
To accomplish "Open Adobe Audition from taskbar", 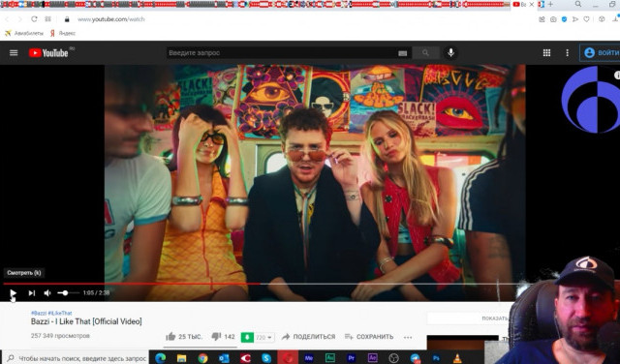I will click(330, 358).
